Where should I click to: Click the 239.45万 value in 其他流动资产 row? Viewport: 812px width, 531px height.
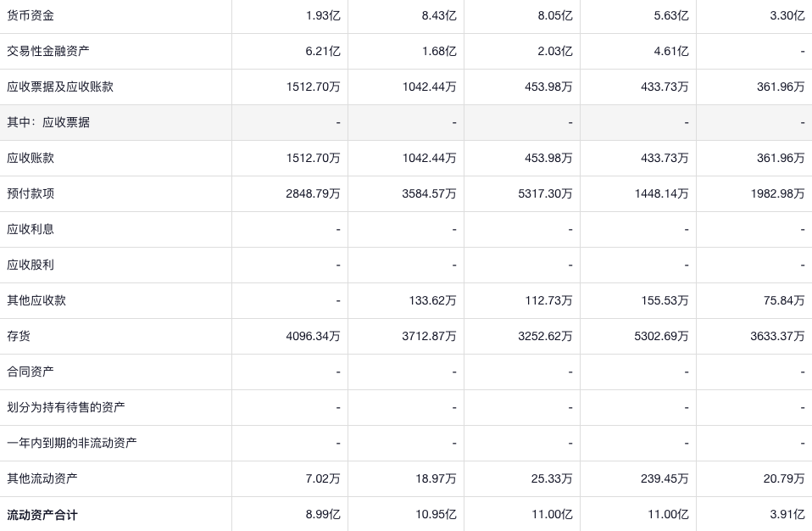[665, 478]
